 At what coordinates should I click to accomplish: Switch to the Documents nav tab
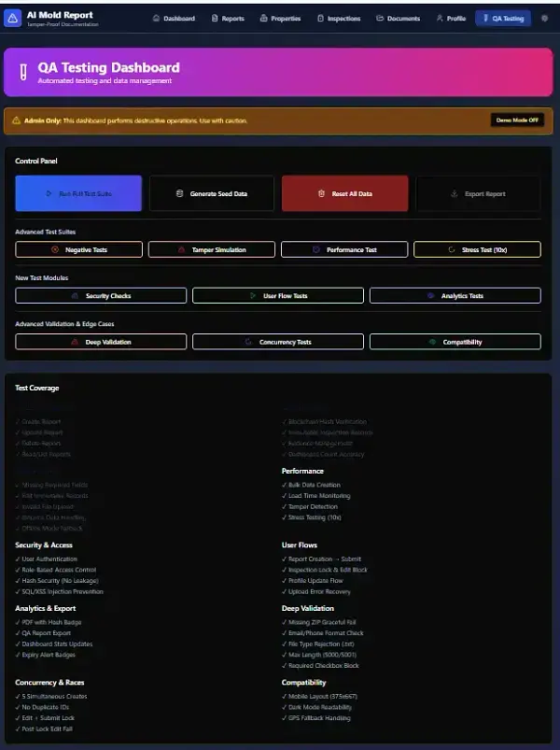point(398,18)
